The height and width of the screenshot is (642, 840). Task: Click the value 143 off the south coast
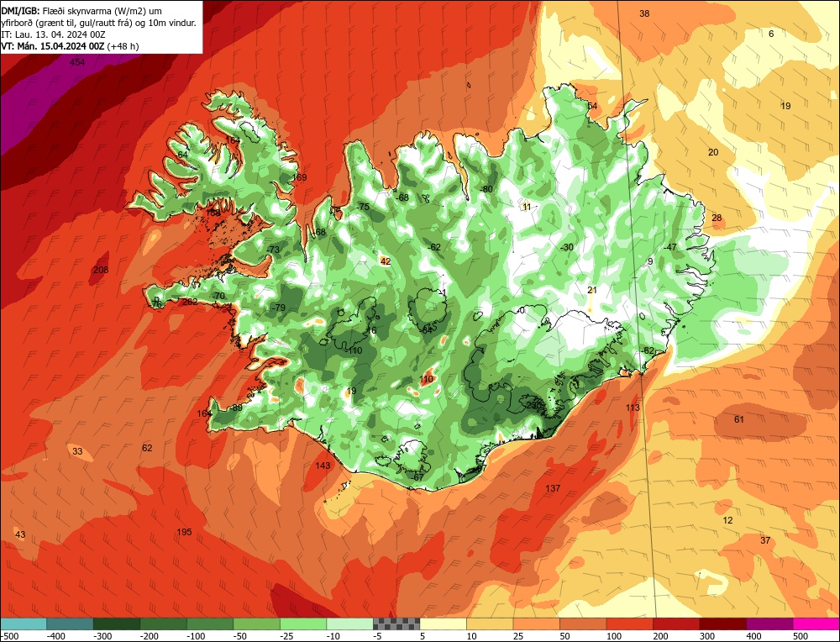323,466
